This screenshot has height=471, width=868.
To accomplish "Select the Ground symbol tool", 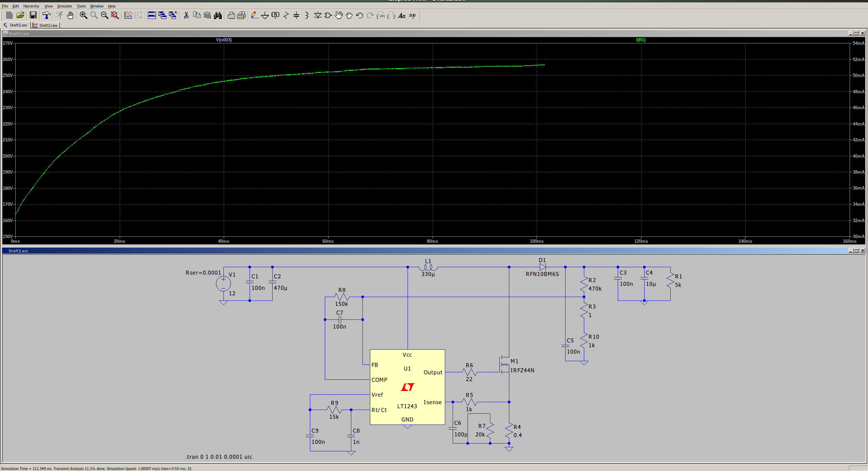I will point(265,15).
